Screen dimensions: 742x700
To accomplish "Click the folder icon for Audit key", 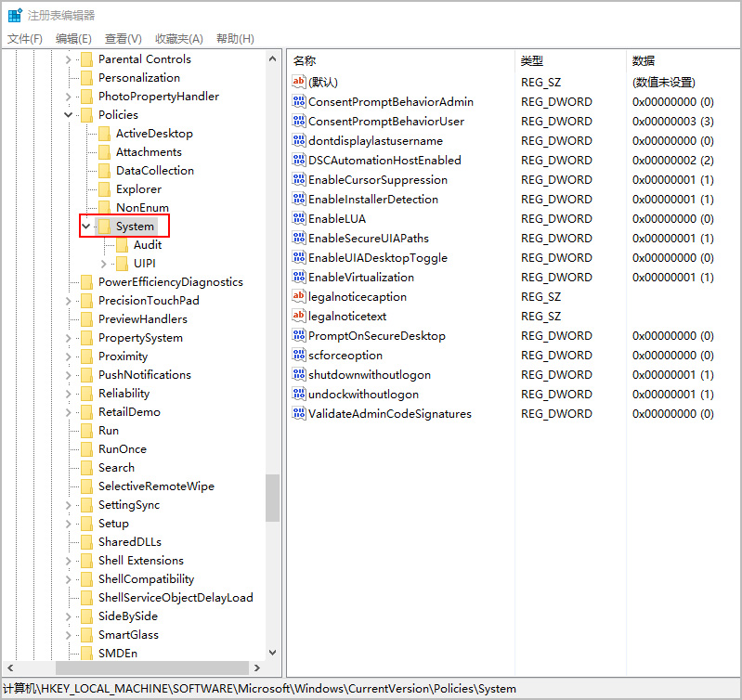I will 122,245.
